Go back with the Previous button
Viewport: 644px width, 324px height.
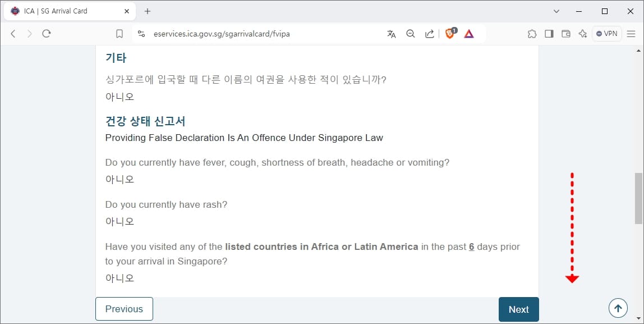[124, 309]
